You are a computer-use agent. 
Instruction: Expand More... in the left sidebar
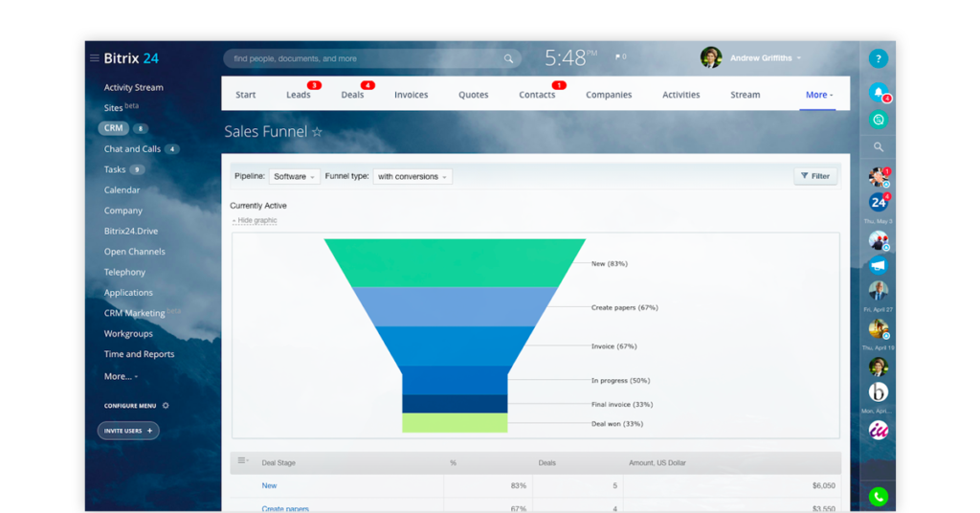121,376
